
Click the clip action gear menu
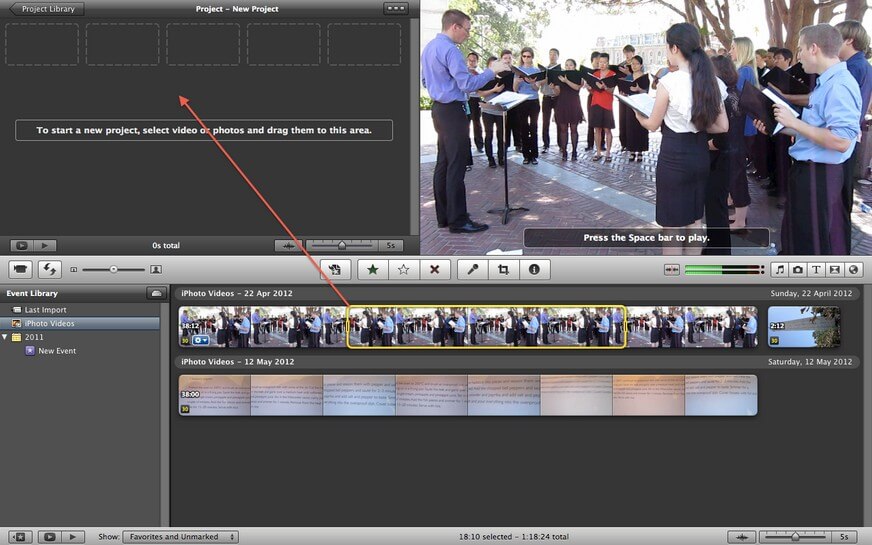click(x=201, y=340)
